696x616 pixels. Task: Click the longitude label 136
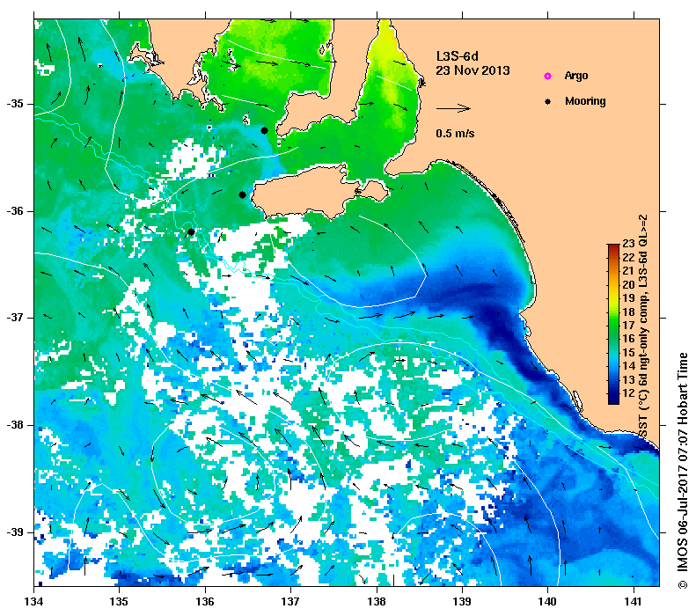pyautogui.click(x=205, y=602)
